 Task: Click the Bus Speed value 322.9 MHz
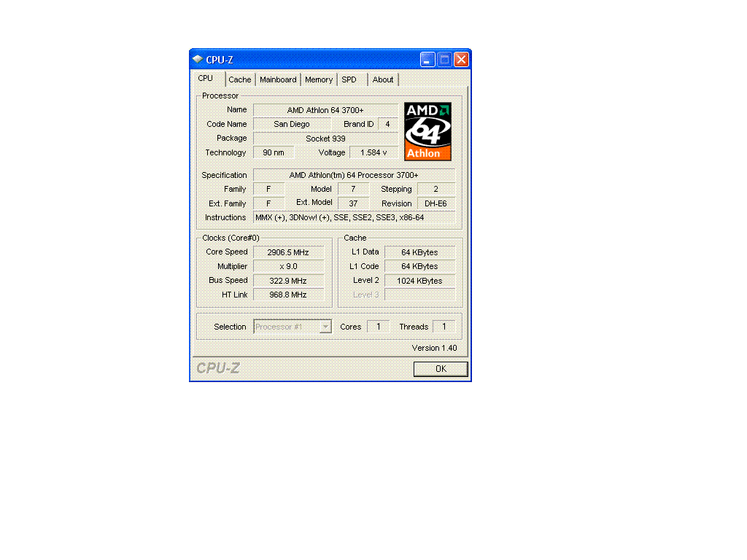tap(288, 281)
